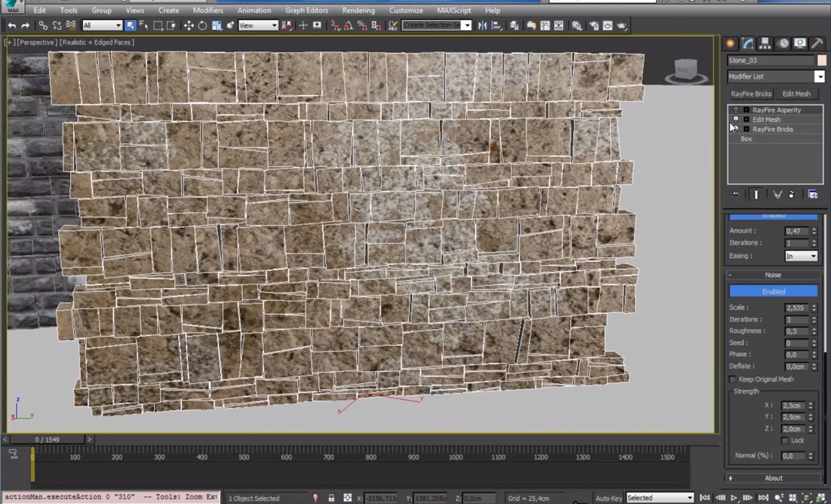Toggle Show End Result icon
The width and height of the screenshot is (831, 504).
756,195
